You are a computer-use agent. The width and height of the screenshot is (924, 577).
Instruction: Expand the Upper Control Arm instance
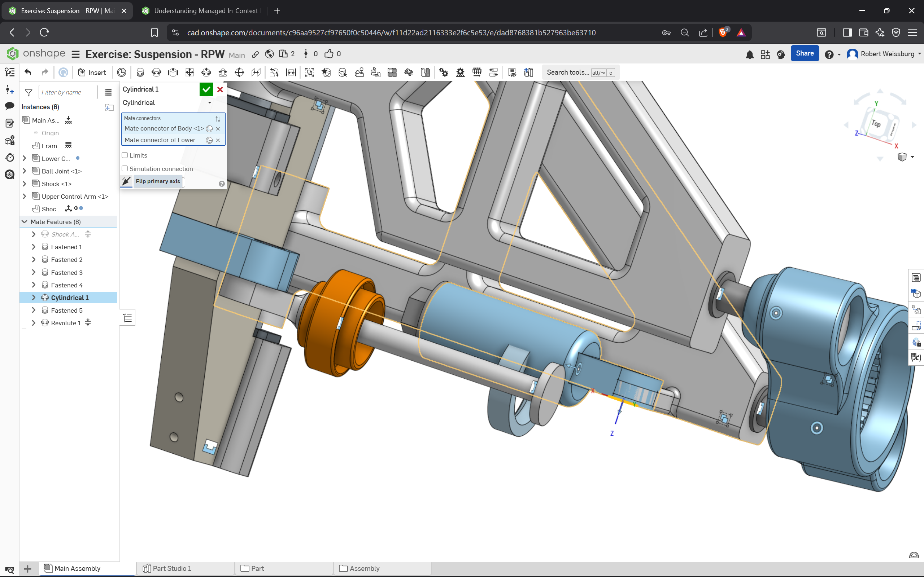point(25,196)
